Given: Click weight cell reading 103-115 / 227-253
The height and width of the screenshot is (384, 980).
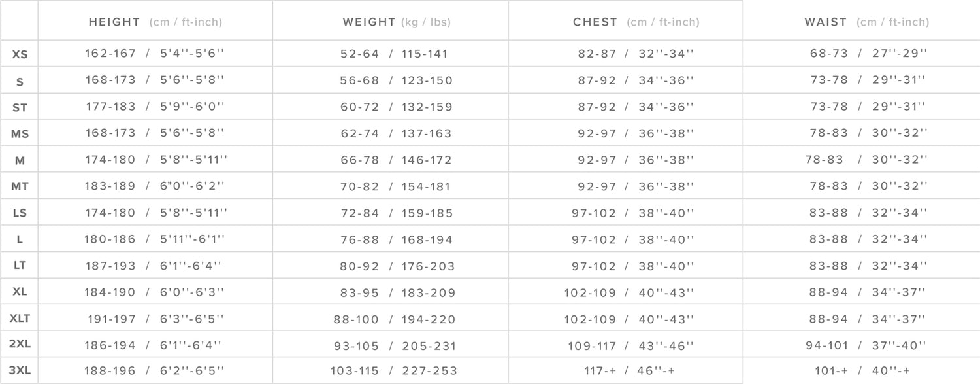Looking at the screenshot, I should point(393,371).
